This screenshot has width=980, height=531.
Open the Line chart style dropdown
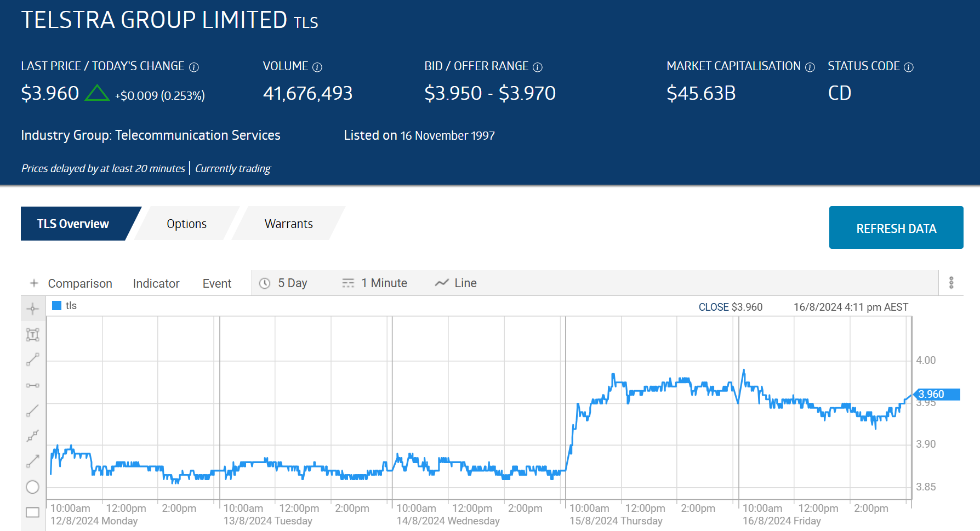[456, 283]
